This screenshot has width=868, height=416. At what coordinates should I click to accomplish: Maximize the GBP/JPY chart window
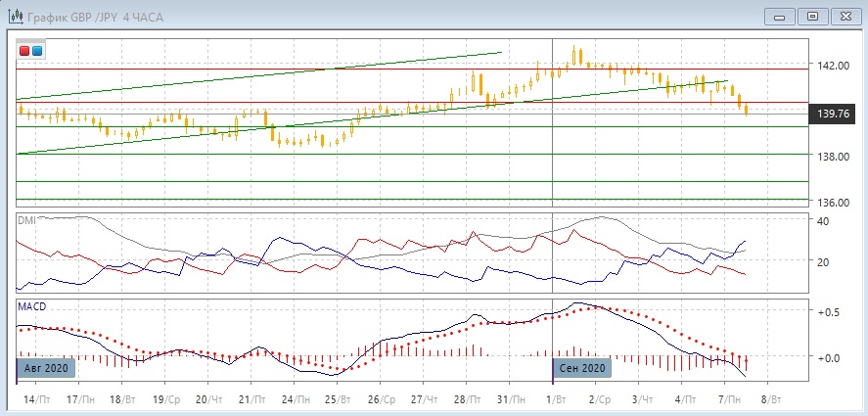coord(811,16)
